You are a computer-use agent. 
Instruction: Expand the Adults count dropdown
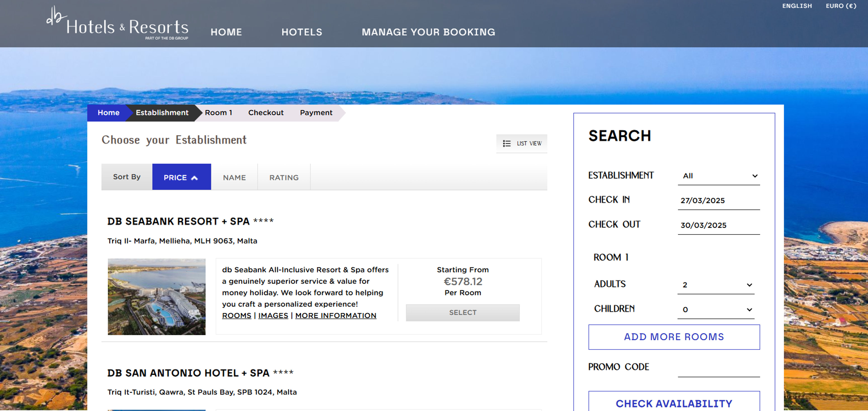point(716,285)
